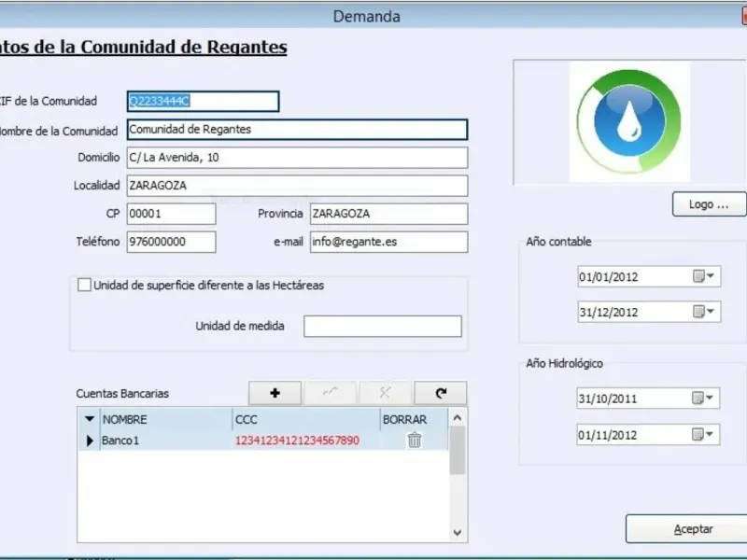Screen dimensions: 747x560
Task: Click the 01/11/2012 date text
Action: tap(608, 435)
